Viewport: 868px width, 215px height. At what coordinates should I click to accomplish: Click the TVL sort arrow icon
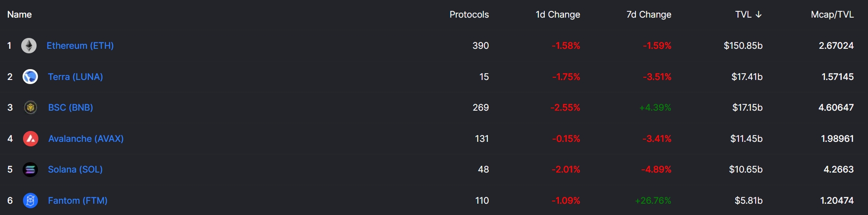(x=758, y=14)
